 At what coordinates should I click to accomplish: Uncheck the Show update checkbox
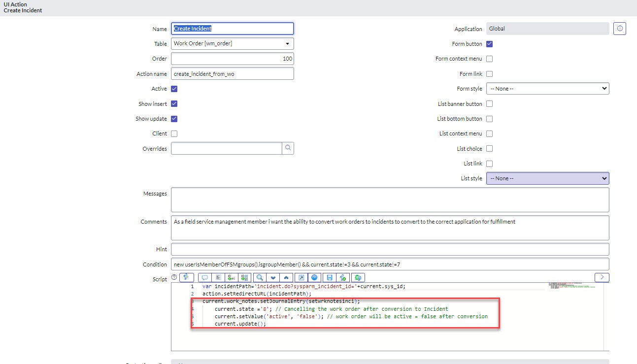pos(174,119)
